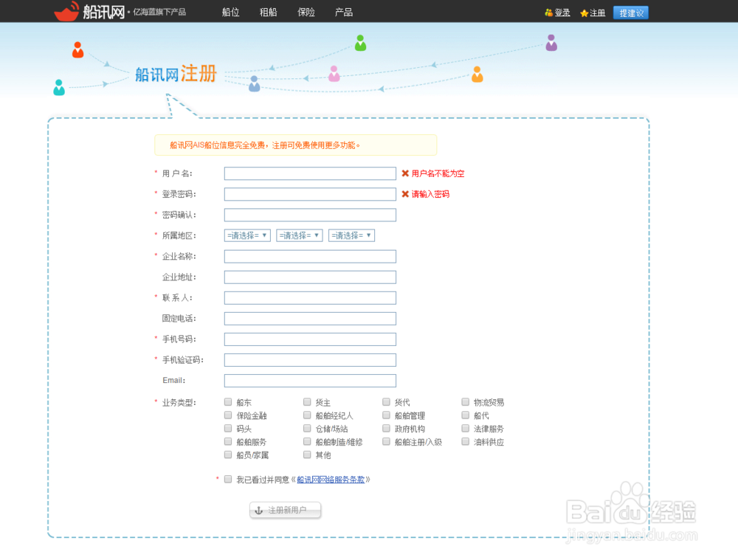Check the 仓储/场站 checkbox

pos(307,428)
